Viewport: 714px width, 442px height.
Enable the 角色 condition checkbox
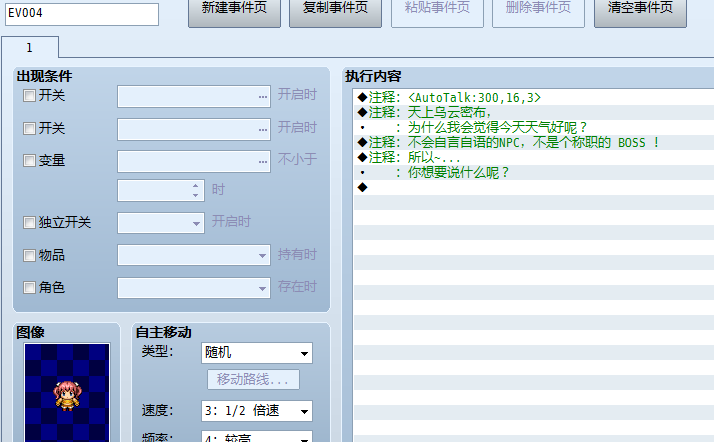[29, 287]
